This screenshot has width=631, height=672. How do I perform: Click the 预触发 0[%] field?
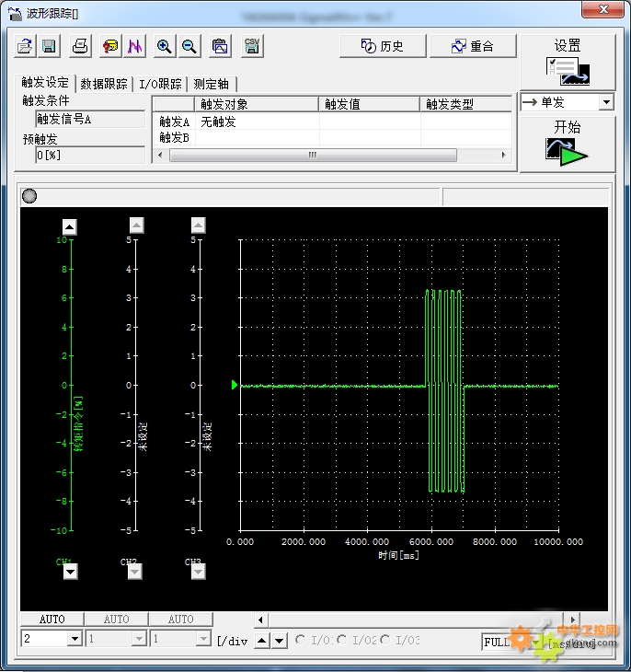coord(90,156)
